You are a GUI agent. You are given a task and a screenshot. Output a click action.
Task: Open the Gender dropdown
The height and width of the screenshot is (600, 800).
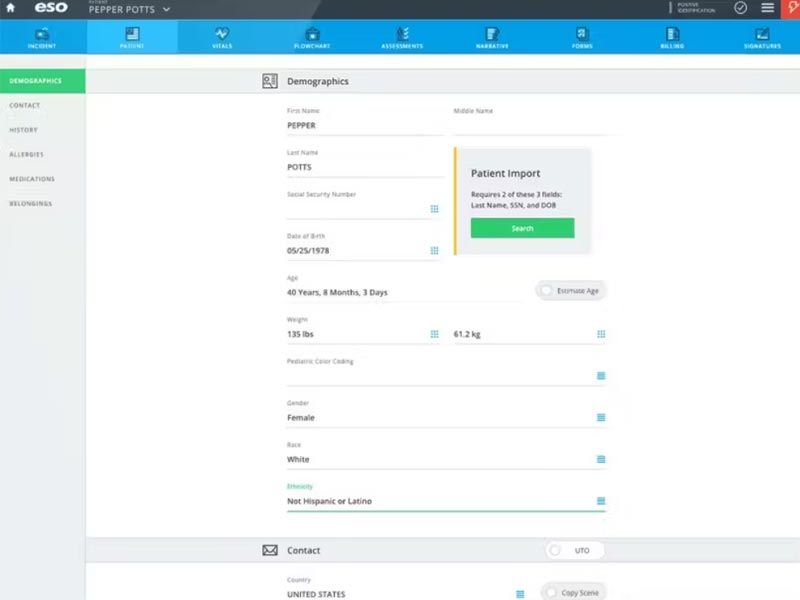coord(599,418)
